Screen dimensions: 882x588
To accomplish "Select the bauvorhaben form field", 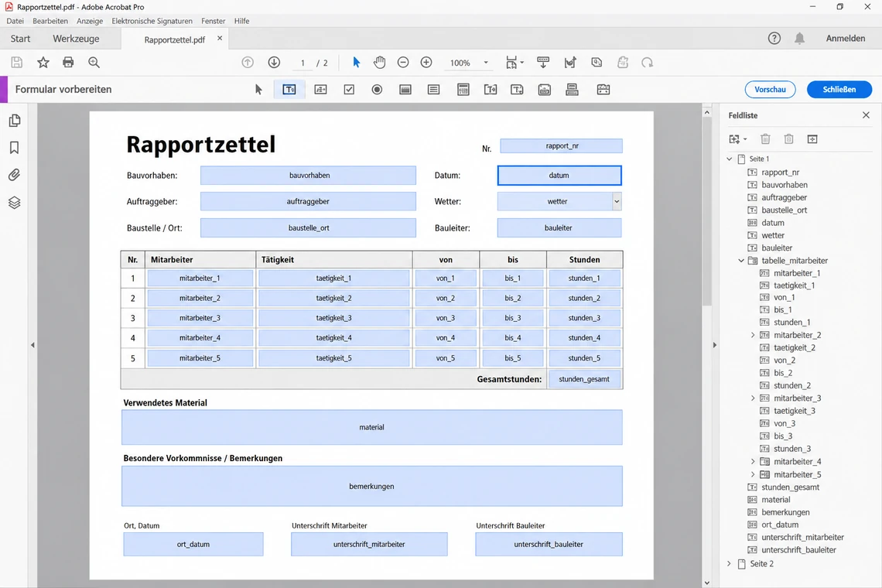I will click(x=308, y=175).
